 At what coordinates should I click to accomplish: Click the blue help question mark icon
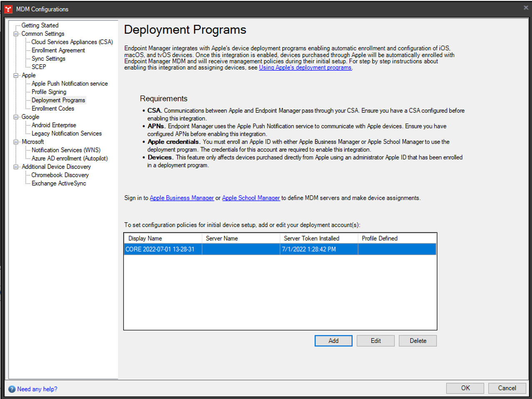point(12,389)
